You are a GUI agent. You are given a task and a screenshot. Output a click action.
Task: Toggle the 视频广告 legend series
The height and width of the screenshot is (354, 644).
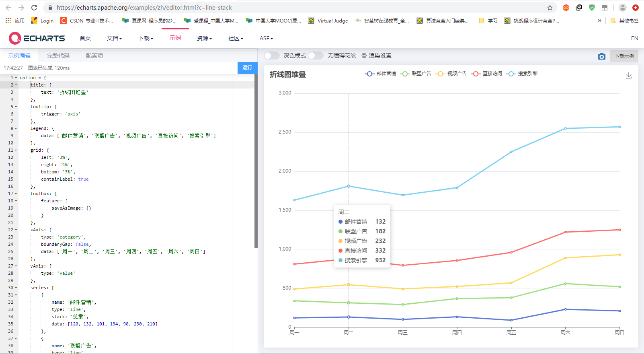point(451,74)
